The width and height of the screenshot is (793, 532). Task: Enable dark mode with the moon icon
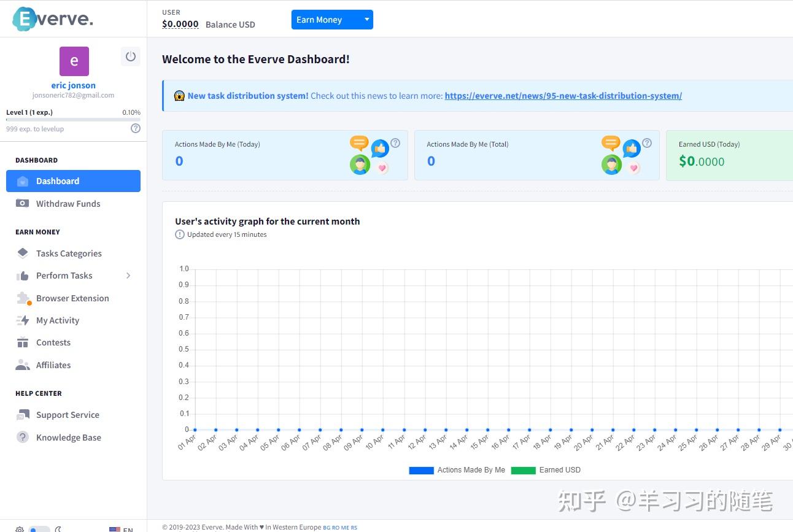(58, 528)
